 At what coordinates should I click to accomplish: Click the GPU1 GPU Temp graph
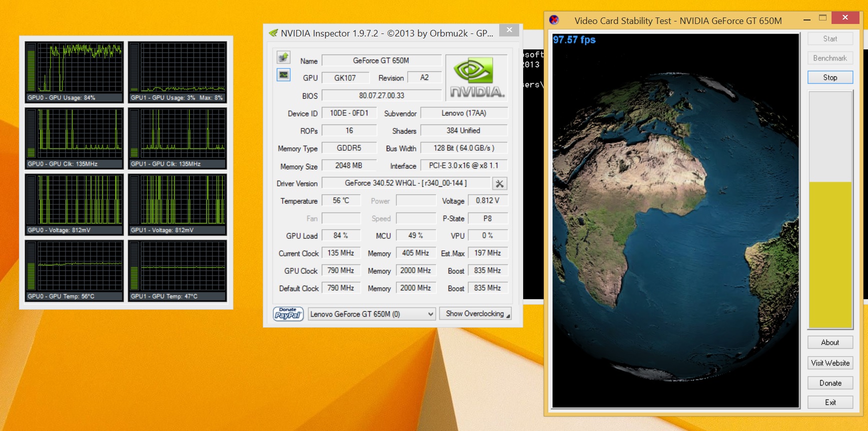pyautogui.click(x=177, y=271)
